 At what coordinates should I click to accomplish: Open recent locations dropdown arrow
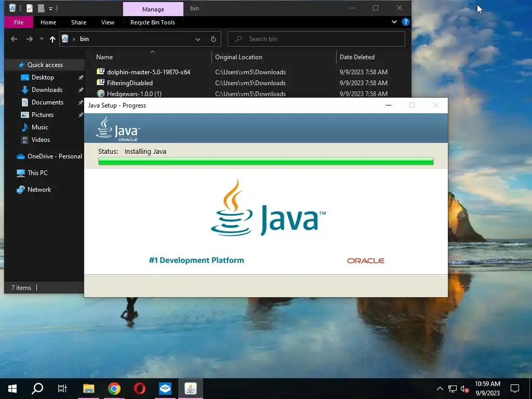pos(42,39)
